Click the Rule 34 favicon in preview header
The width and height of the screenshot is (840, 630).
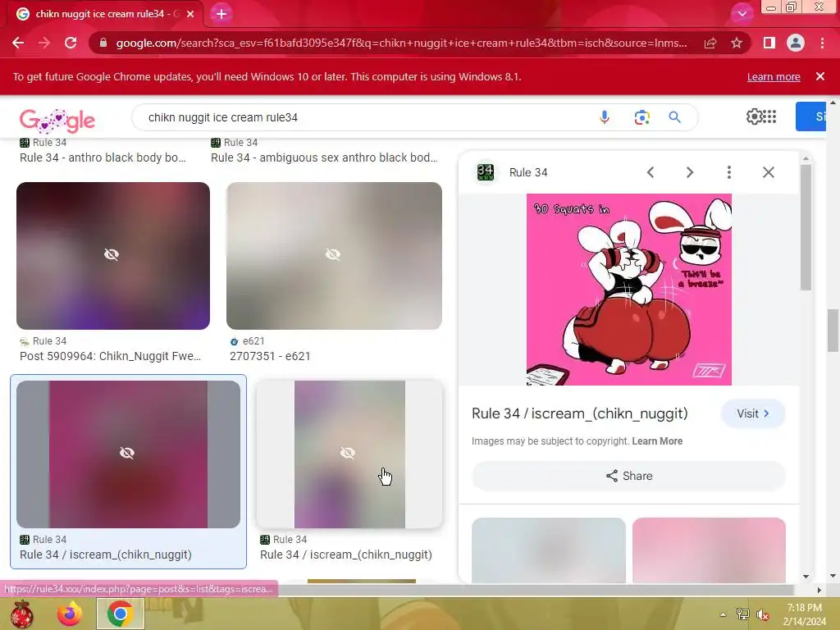(x=486, y=172)
